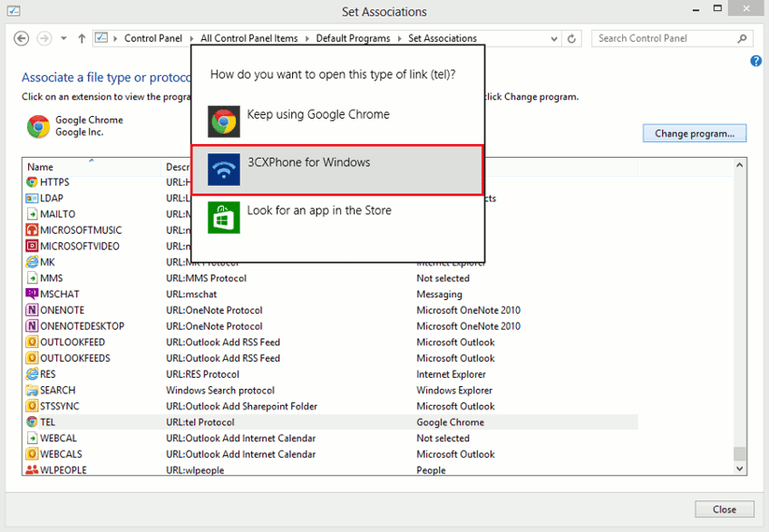This screenshot has width=769, height=532.
Task: Click 'URL:Outlook Add Sharepoint Folder' cell
Action: coord(241,406)
